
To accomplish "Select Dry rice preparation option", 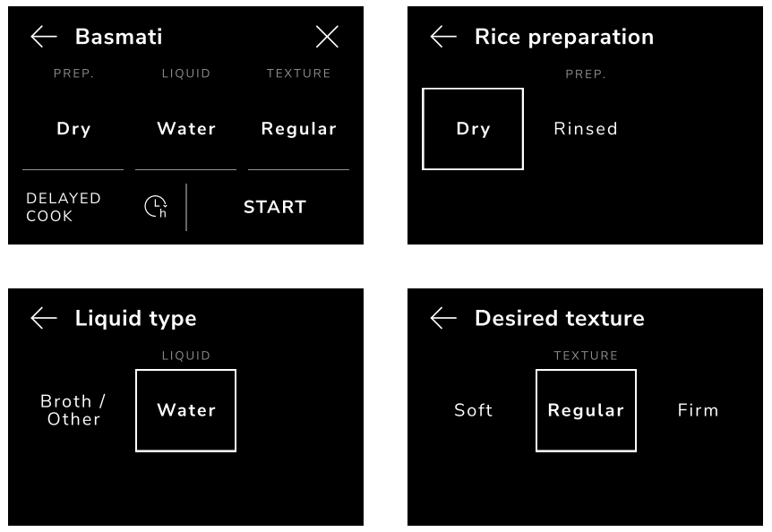I will tap(473, 129).
